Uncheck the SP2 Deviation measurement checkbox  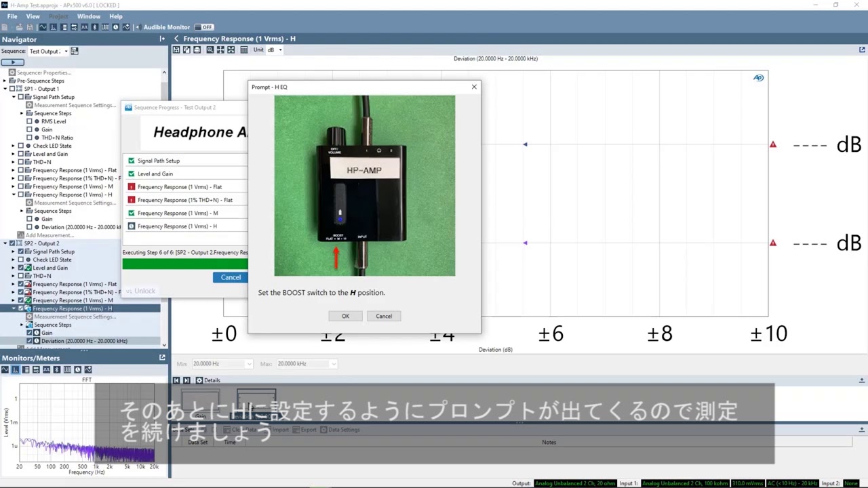click(29, 341)
